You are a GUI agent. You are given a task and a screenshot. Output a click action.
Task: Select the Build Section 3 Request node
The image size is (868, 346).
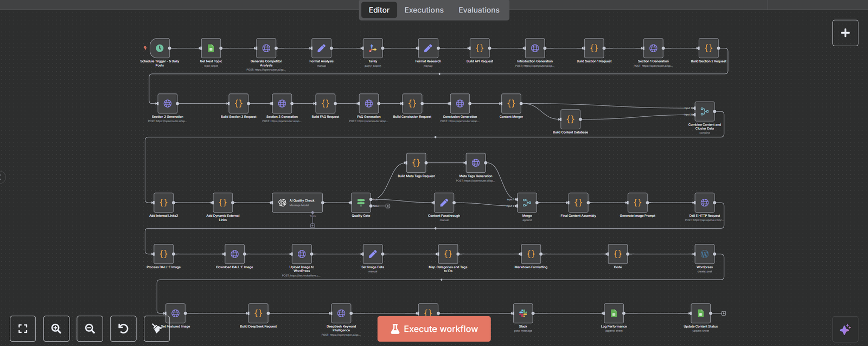click(x=239, y=104)
